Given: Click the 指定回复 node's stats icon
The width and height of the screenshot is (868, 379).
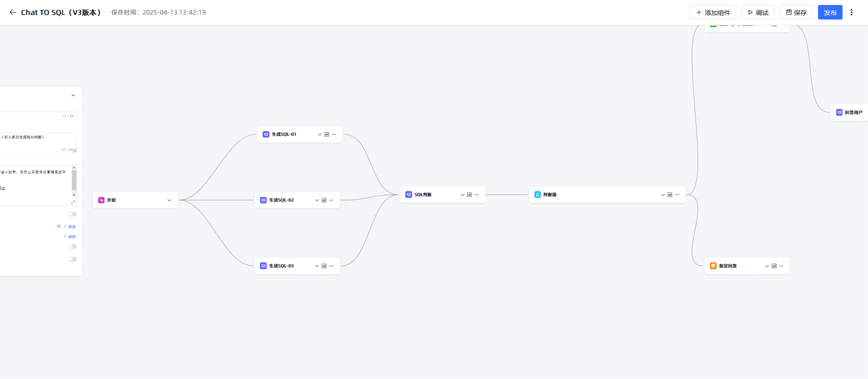Looking at the screenshot, I should tap(774, 266).
